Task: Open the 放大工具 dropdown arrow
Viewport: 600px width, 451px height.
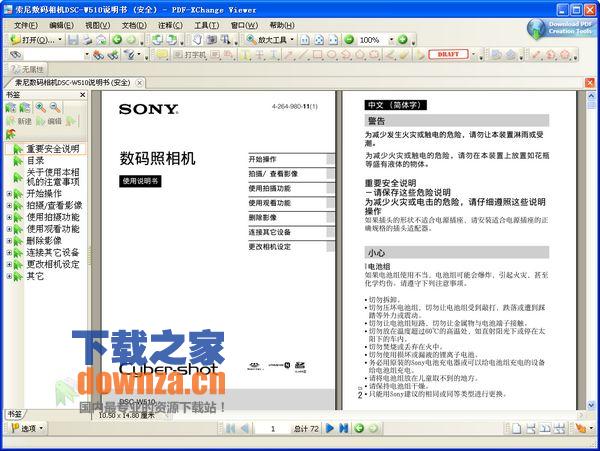Action: pos(292,40)
